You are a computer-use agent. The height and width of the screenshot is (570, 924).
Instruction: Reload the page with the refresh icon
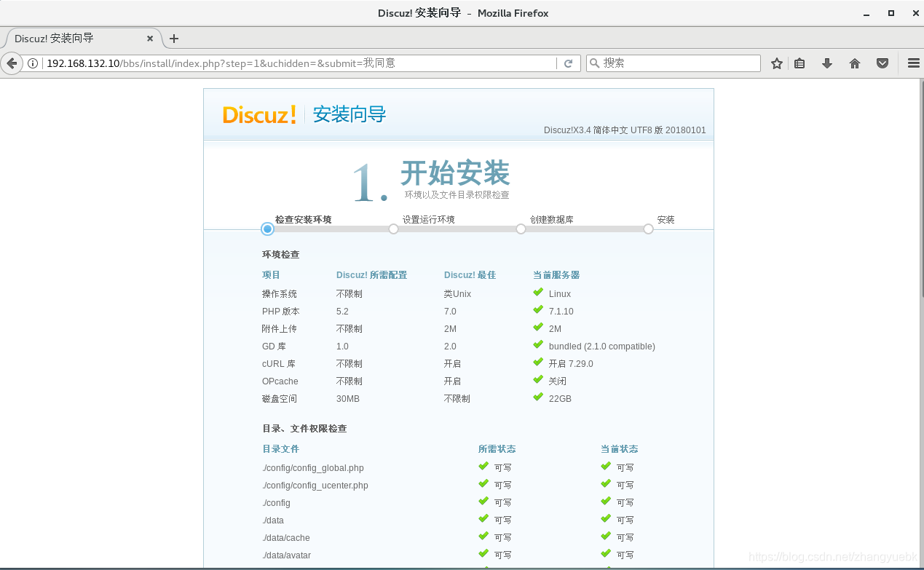[569, 63]
